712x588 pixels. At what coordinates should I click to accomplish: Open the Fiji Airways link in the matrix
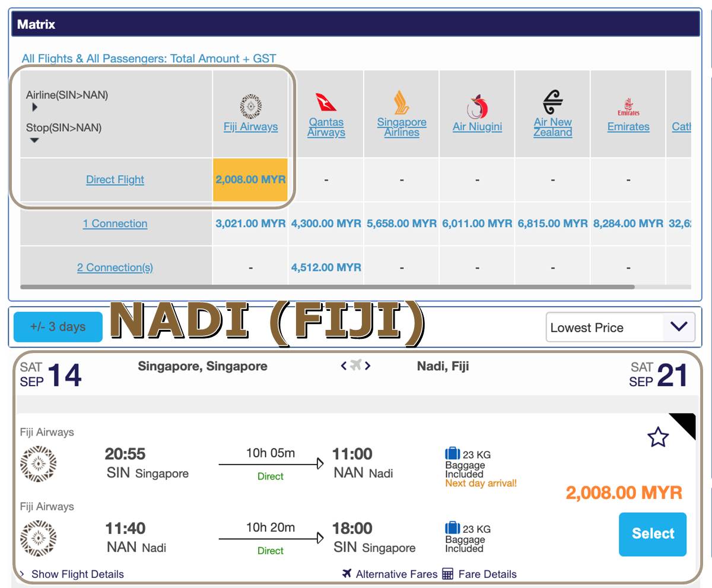pyautogui.click(x=250, y=126)
